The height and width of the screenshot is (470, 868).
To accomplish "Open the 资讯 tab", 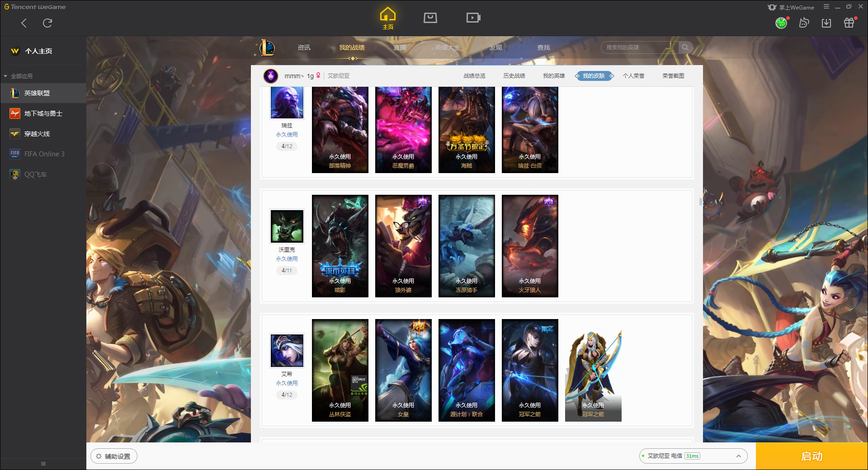I will click(x=304, y=47).
